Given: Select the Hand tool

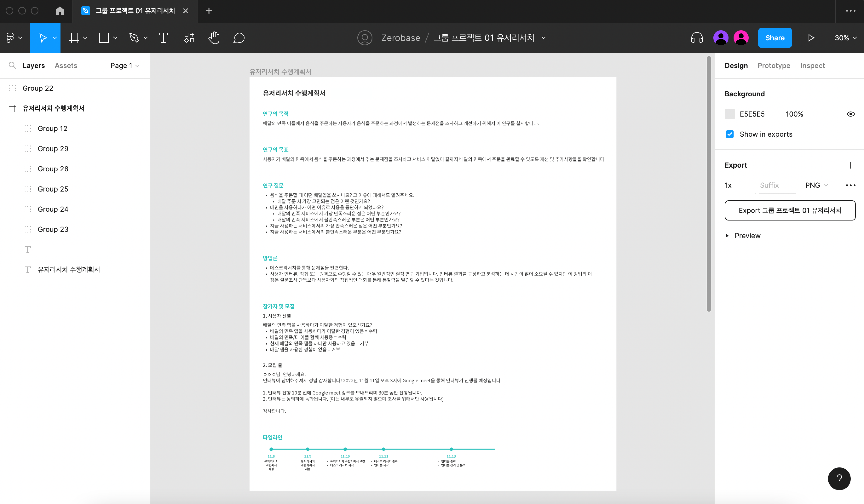Looking at the screenshot, I should (214, 38).
